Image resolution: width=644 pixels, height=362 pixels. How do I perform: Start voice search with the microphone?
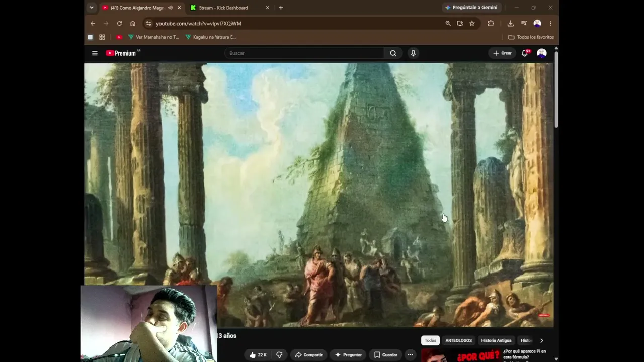tap(413, 53)
